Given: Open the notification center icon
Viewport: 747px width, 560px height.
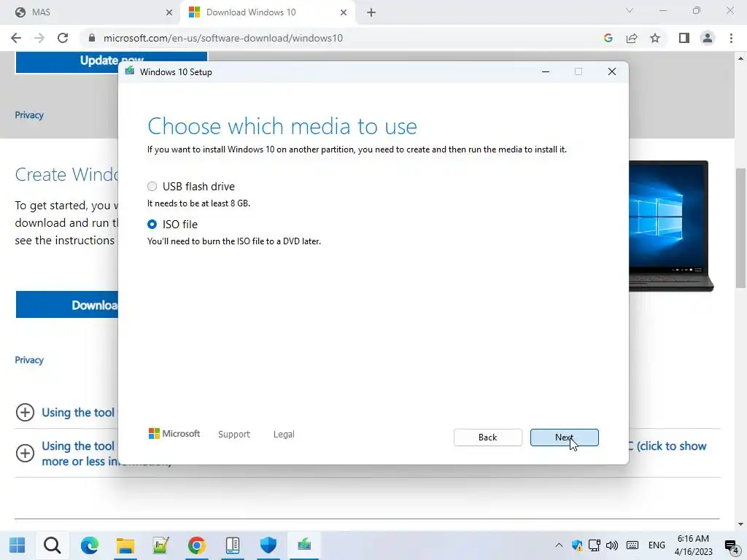Looking at the screenshot, I should [x=731, y=545].
